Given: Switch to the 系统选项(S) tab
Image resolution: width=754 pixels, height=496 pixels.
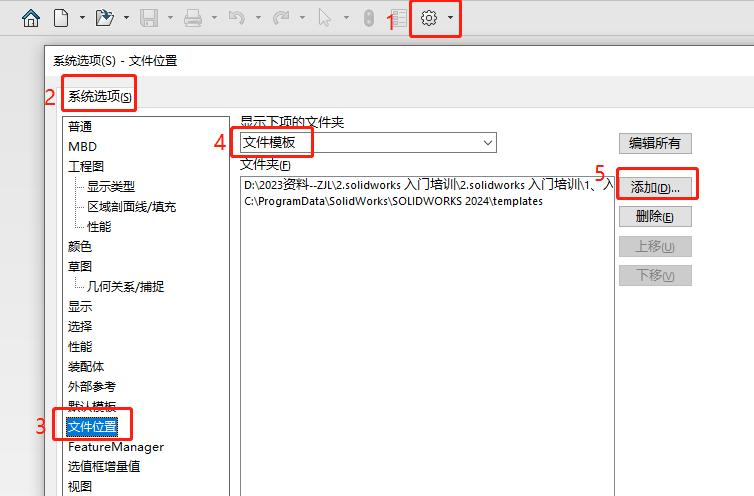Looking at the screenshot, I should 99,97.
